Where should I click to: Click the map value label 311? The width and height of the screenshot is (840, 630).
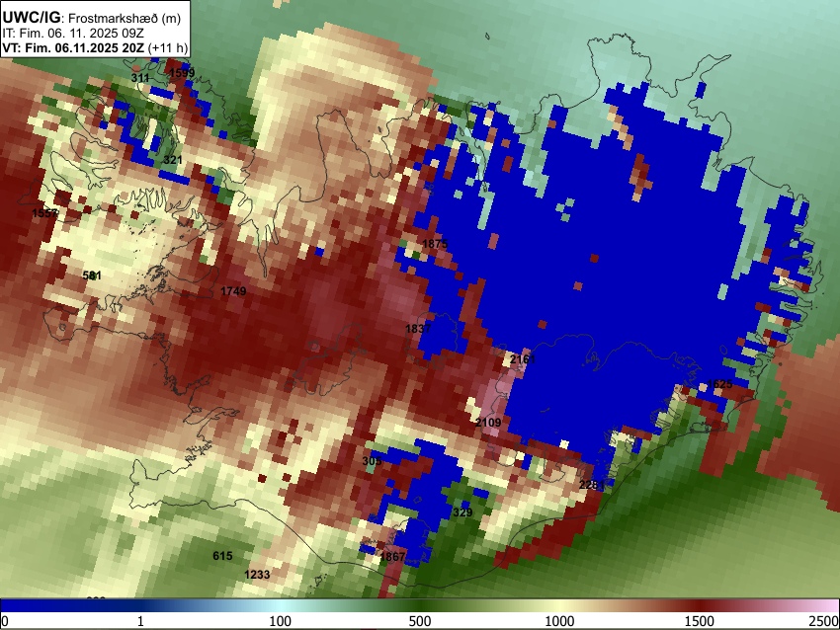click(x=140, y=78)
